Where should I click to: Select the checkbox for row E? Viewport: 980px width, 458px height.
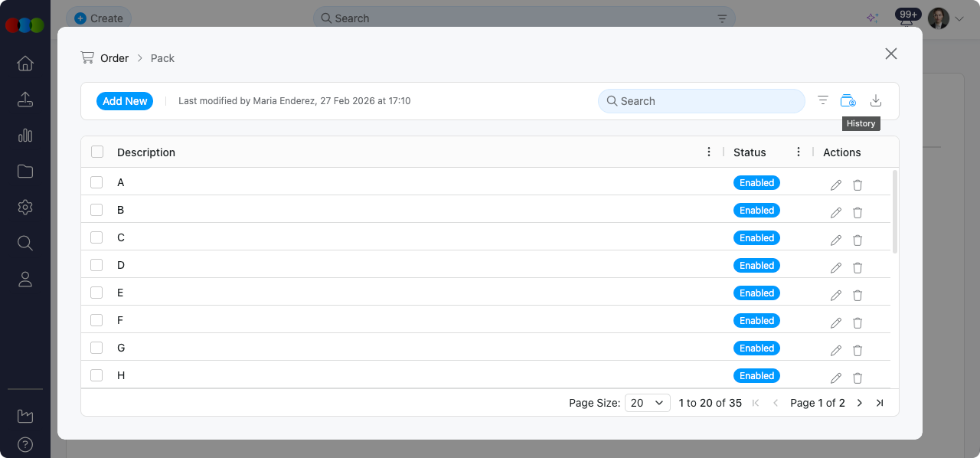point(96,293)
